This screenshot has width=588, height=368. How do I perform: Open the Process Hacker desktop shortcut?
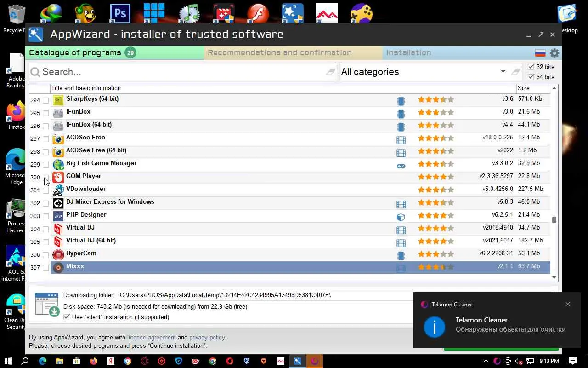click(x=16, y=216)
